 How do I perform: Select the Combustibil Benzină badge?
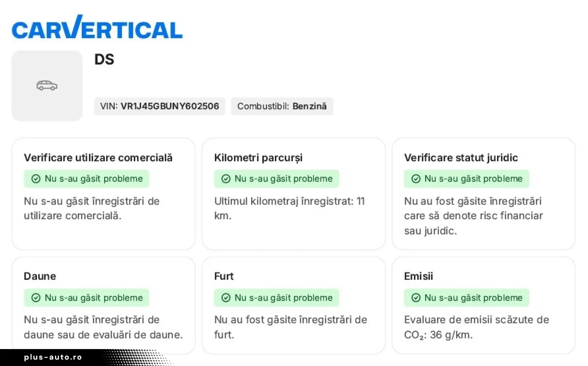click(282, 106)
